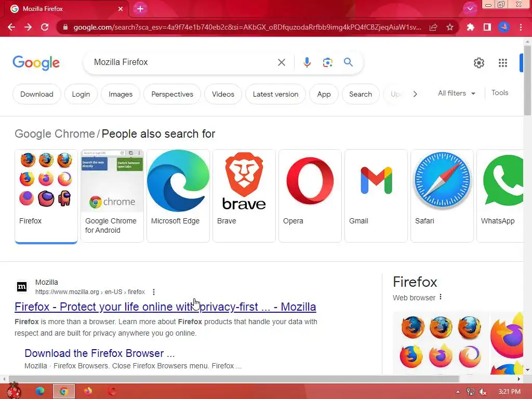Select the Login filter chip
The width and height of the screenshot is (532, 399).
tap(81, 95)
